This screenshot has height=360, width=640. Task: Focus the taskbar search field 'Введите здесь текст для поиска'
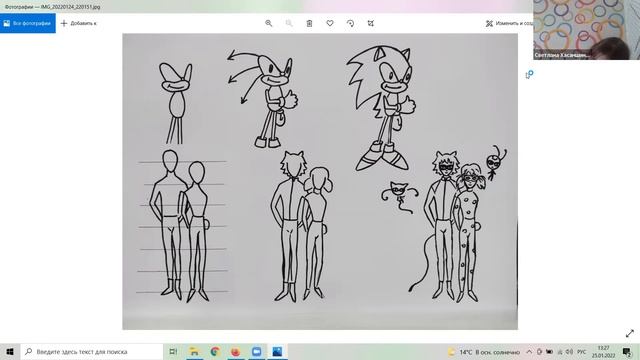(x=92, y=351)
